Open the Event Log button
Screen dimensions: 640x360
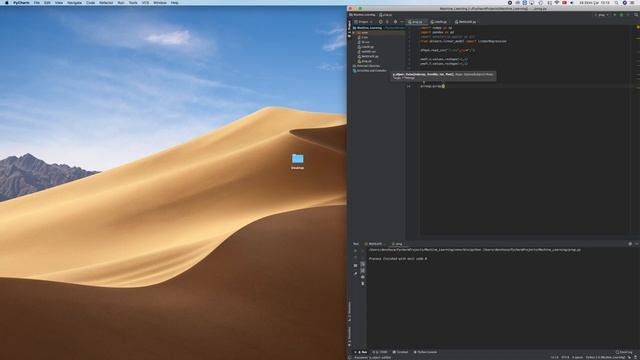point(624,352)
